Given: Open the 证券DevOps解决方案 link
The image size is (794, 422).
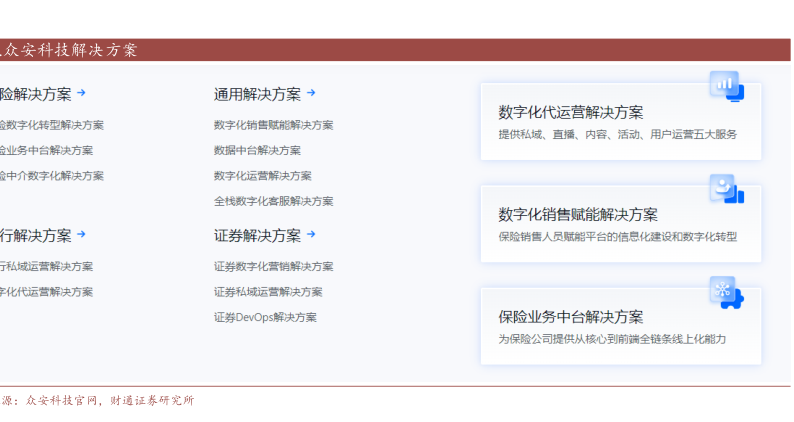Looking at the screenshot, I should point(265,317).
